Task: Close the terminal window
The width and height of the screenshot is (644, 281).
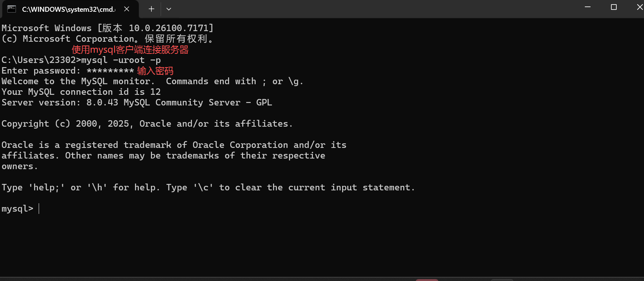Action: (x=639, y=7)
